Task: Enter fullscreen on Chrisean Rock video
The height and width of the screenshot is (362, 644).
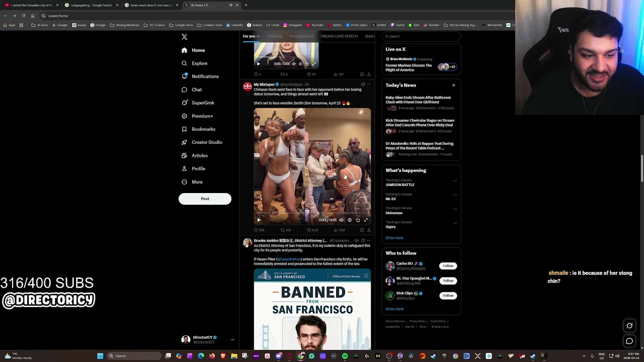Action: point(366,220)
